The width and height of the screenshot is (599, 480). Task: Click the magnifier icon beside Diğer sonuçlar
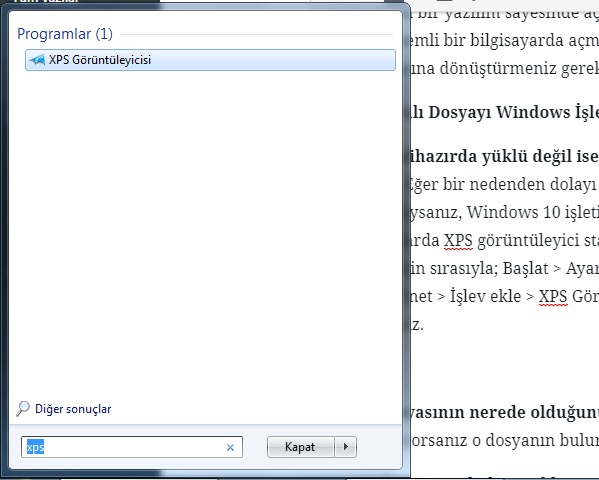23,409
